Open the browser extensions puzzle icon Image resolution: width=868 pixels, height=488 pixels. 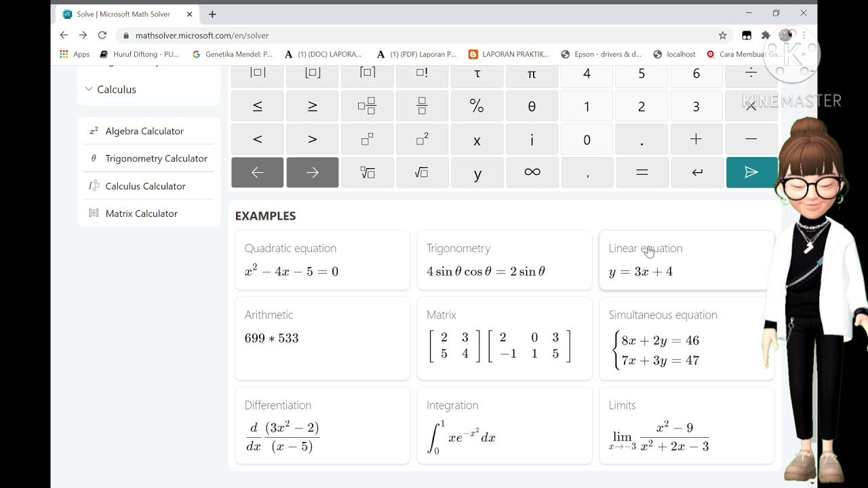[x=766, y=35]
